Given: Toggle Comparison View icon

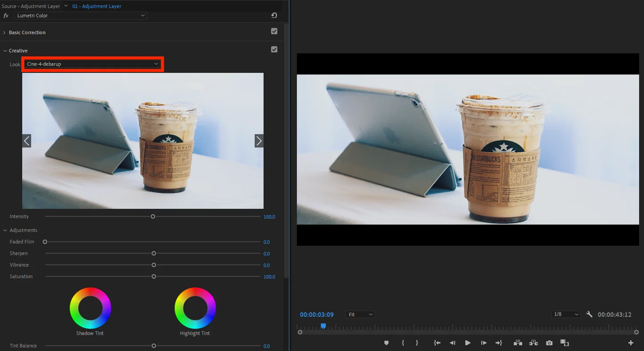Looking at the screenshot, I should pos(564,343).
